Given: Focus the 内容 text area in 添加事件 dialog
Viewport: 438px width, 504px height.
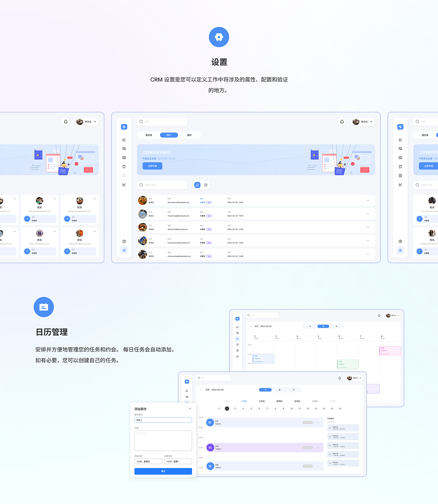Looking at the screenshot, I should point(163,441).
